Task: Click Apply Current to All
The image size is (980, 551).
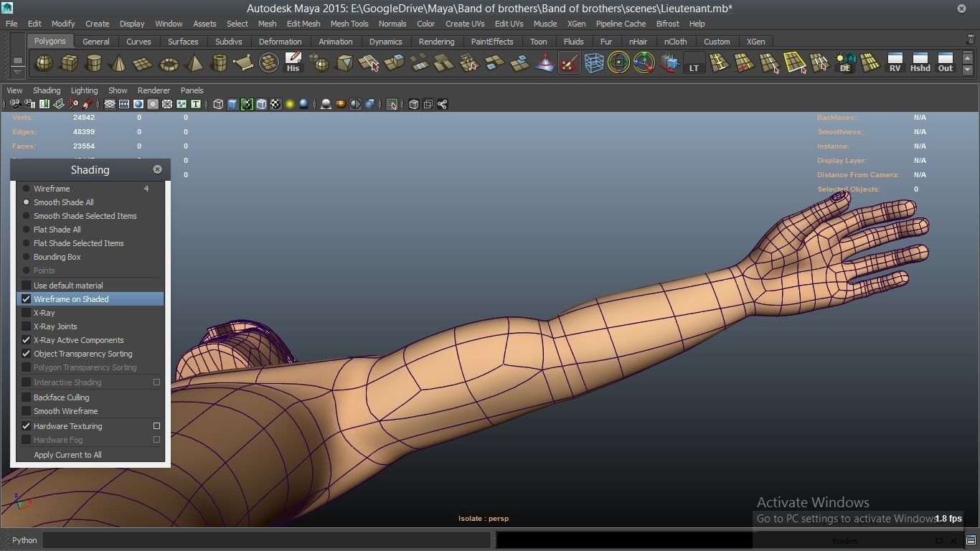Action: pyautogui.click(x=67, y=455)
